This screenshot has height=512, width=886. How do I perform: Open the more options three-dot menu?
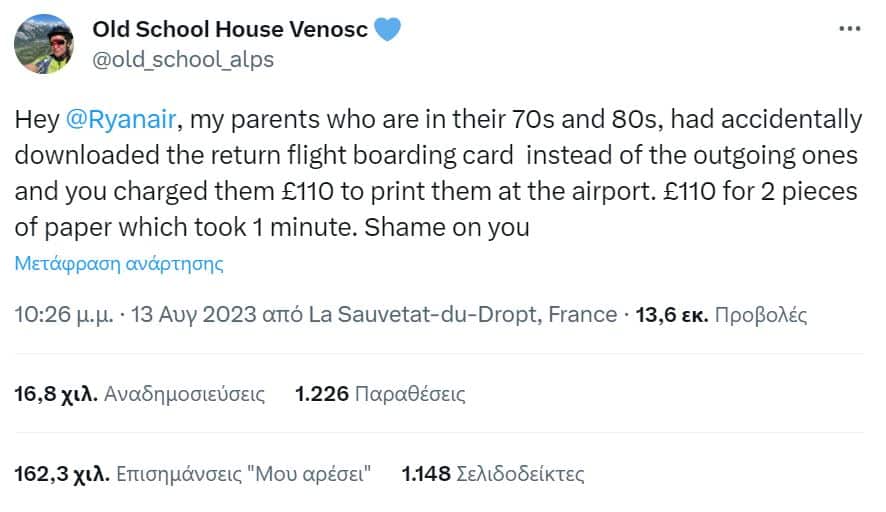[x=849, y=29]
